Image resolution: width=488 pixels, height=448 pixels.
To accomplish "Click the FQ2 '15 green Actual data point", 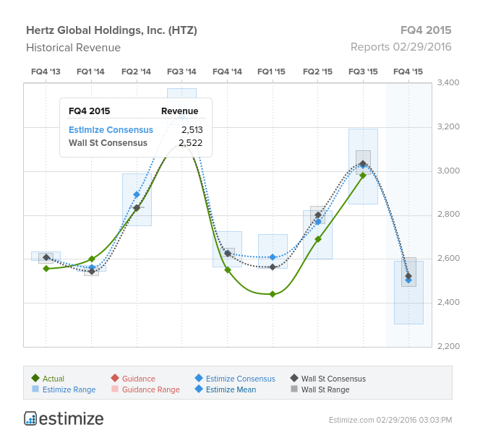I will (318, 239).
